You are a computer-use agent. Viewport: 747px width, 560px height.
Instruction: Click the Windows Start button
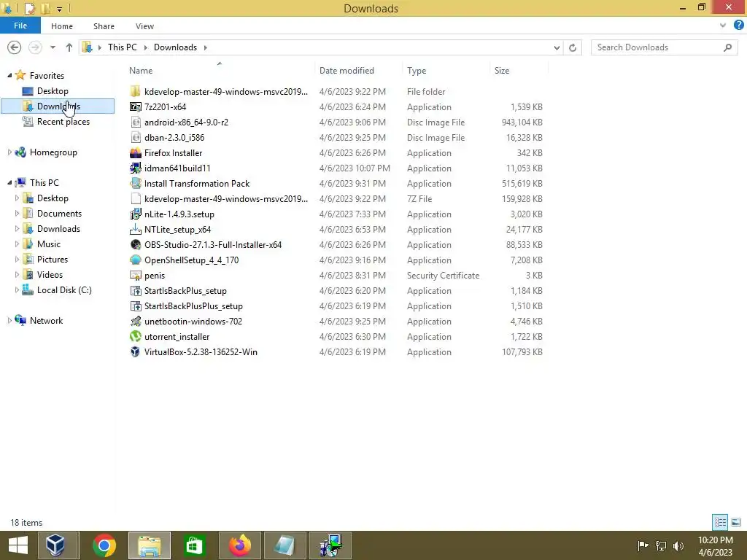click(18, 545)
